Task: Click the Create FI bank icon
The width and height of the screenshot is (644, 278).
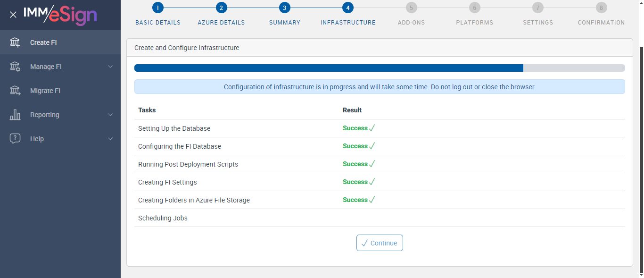Action: pyautogui.click(x=15, y=42)
